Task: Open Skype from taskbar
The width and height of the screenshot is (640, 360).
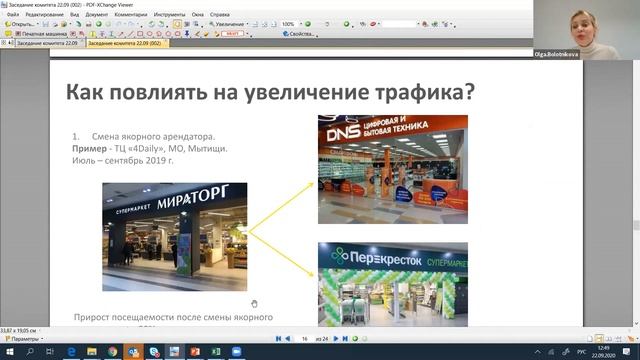Action: [154, 351]
